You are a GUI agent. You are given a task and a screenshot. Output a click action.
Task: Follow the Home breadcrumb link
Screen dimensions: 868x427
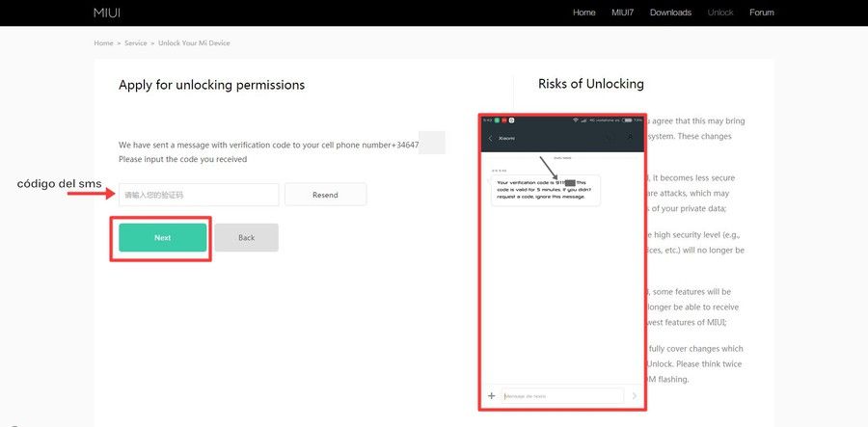103,43
